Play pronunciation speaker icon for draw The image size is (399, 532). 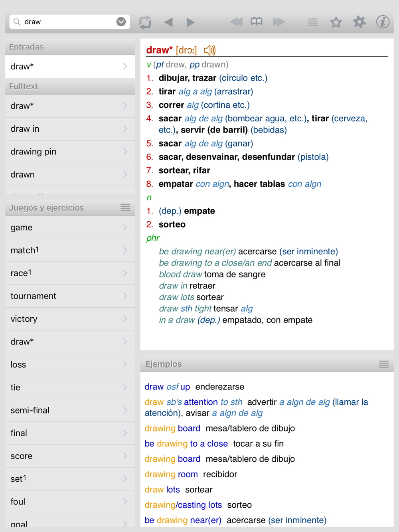(209, 50)
